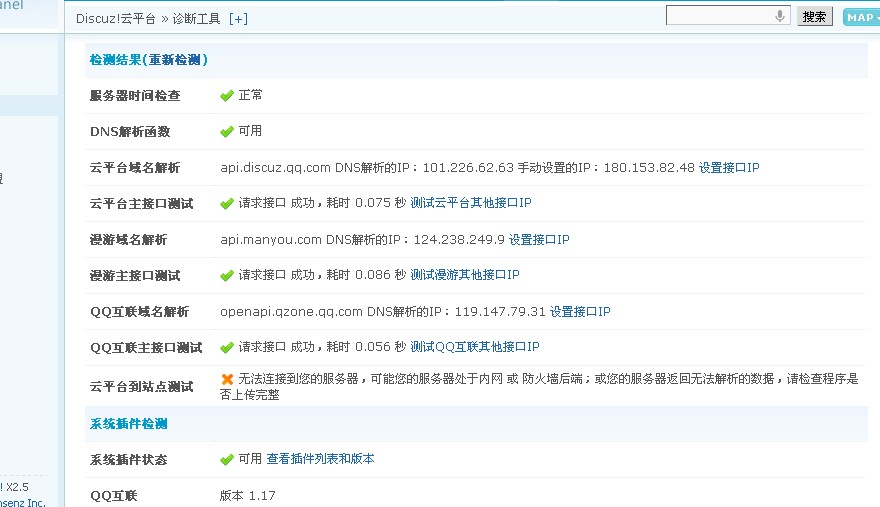Viewport: 880px width, 507px height.
Task: Click the 119.147.79.31 IP text
Action: click(500, 312)
